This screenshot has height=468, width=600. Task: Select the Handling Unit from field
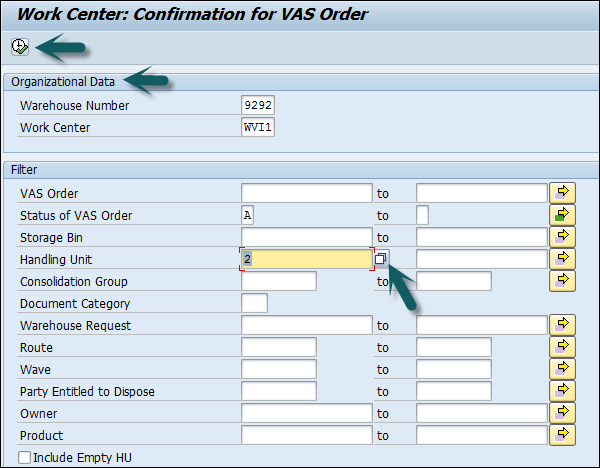click(x=306, y=259)
